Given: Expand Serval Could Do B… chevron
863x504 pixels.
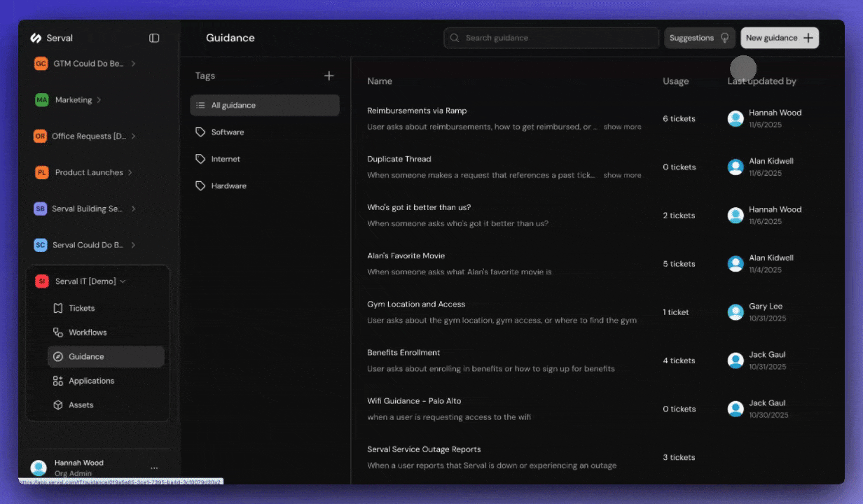Looking at the screenshot, I should click(133, 245).
